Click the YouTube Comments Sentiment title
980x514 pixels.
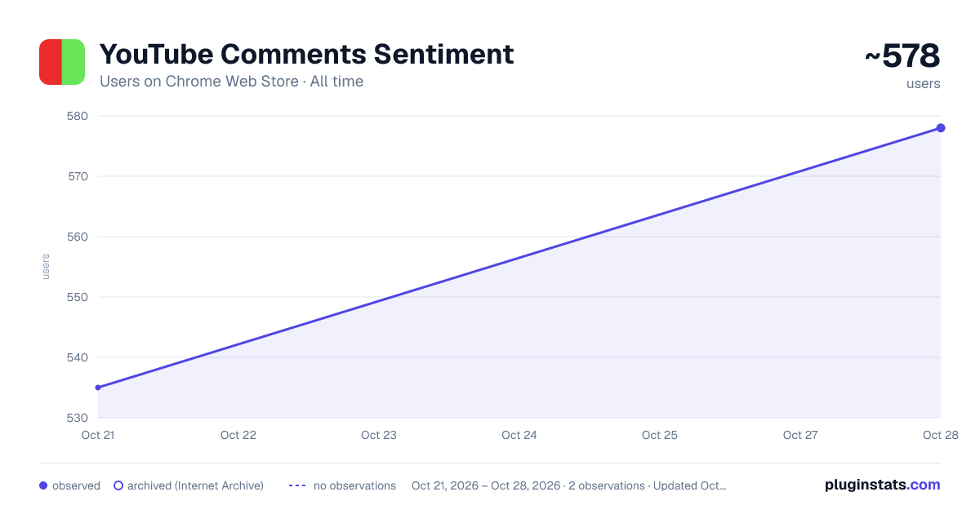click(x=306, y=54)
